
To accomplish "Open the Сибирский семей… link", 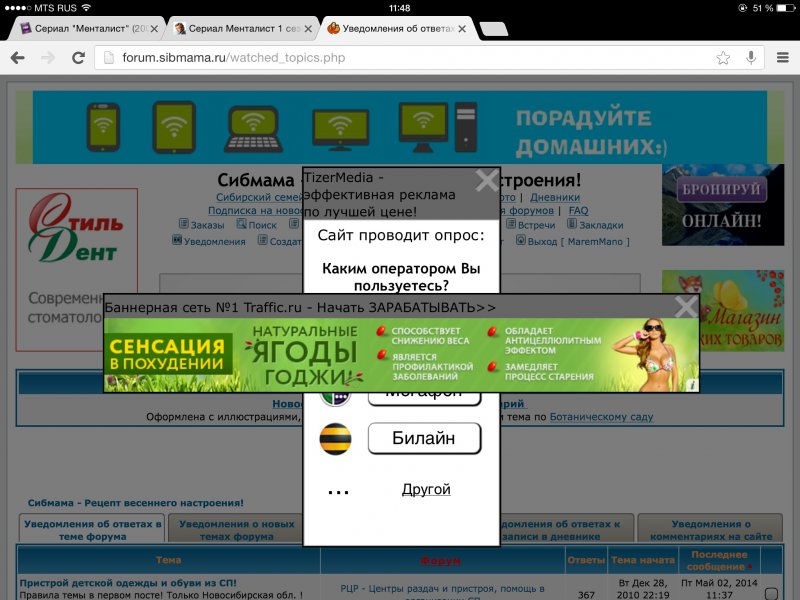I will click(x=259, y=197).
